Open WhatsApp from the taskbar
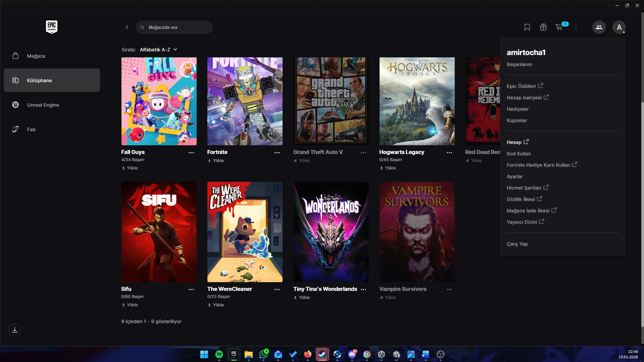Screen dimensions: 644x362 [x=263, y=354]
